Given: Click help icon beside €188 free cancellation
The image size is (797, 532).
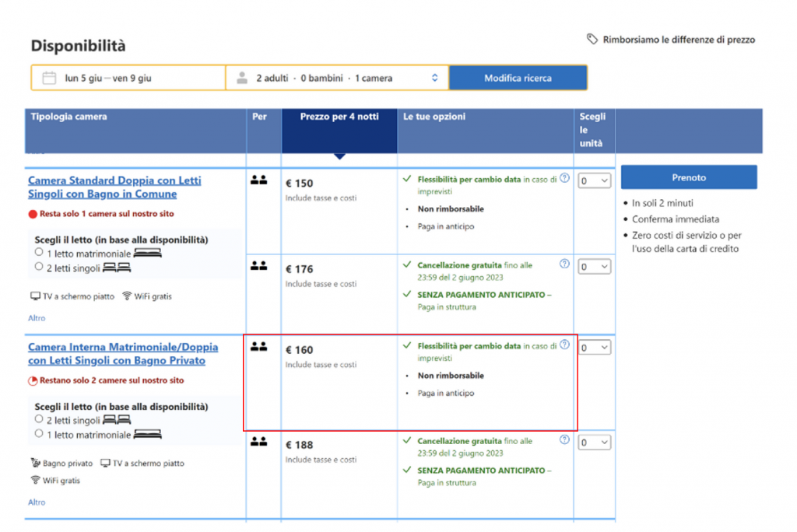Looking at the screenshot, I should (x=564, y=439).
